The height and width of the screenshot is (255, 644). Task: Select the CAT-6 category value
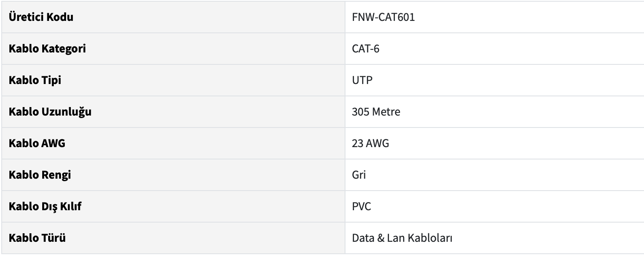tap(366, 49)
